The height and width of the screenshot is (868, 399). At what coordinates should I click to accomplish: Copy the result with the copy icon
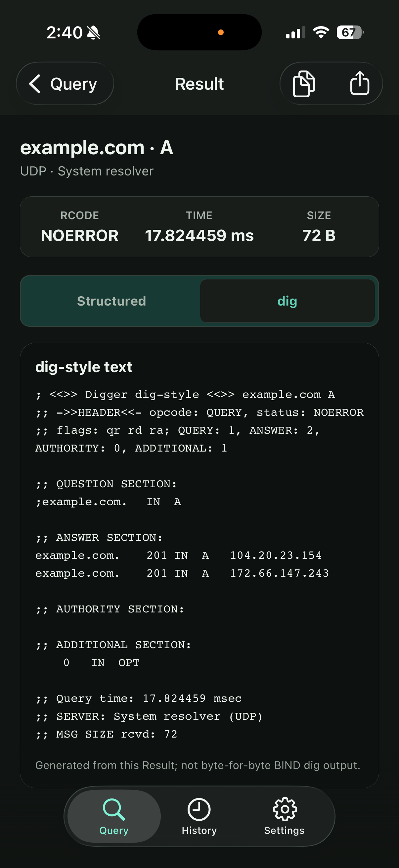pyautogui.click(x=304, y=83)
